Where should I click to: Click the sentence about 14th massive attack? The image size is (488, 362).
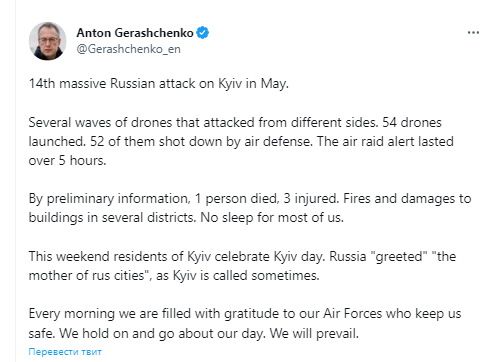coord(159,83)
